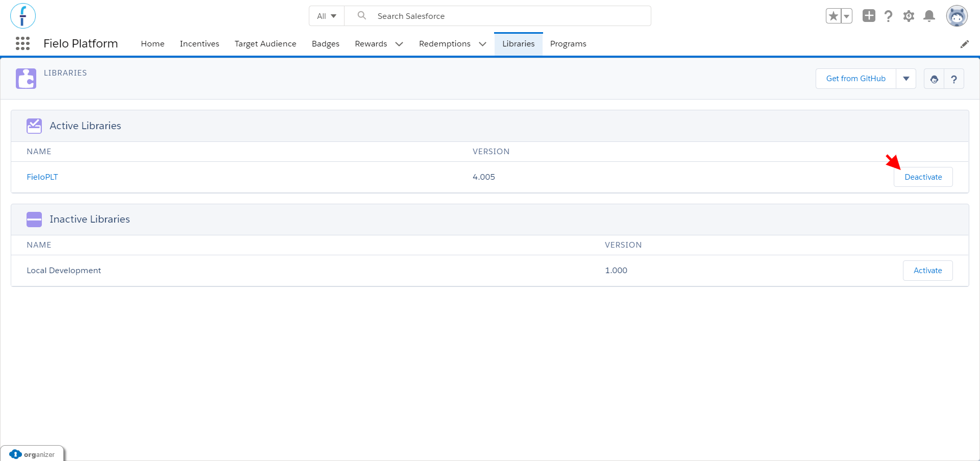Click the Libraries puzzle piece icon
The width and height of the screenshot is (980, 461).
[x=26, y=79]
